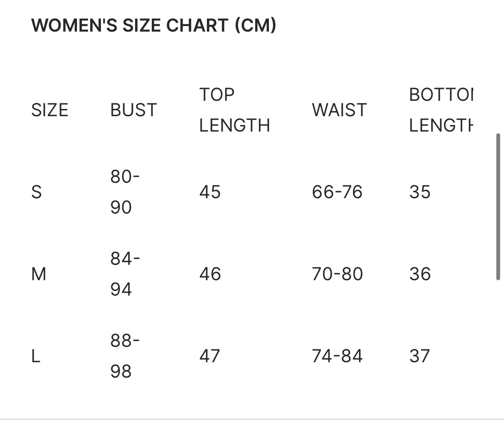Select the WAIST column header
The image size is (504, 431).
click(339, 110)
